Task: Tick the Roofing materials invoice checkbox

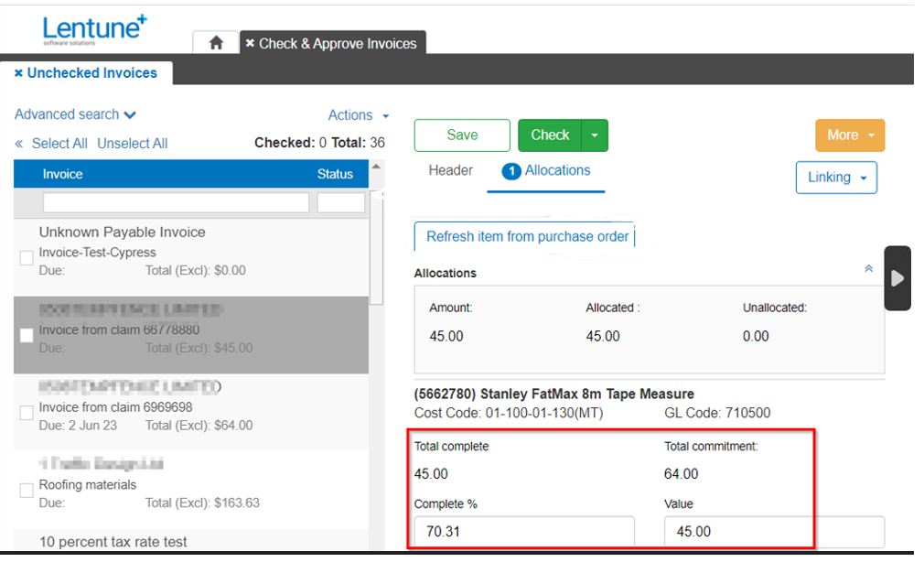Action: click(x=26, y=492)
